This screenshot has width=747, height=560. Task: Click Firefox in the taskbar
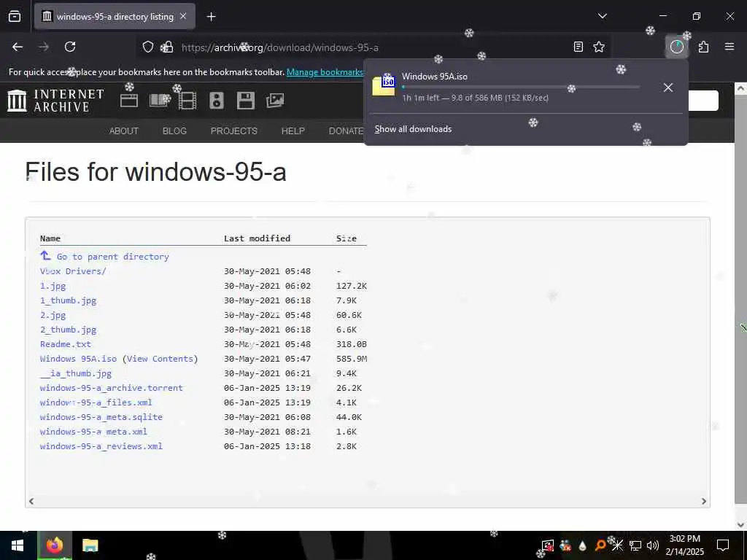coord(55,545)
